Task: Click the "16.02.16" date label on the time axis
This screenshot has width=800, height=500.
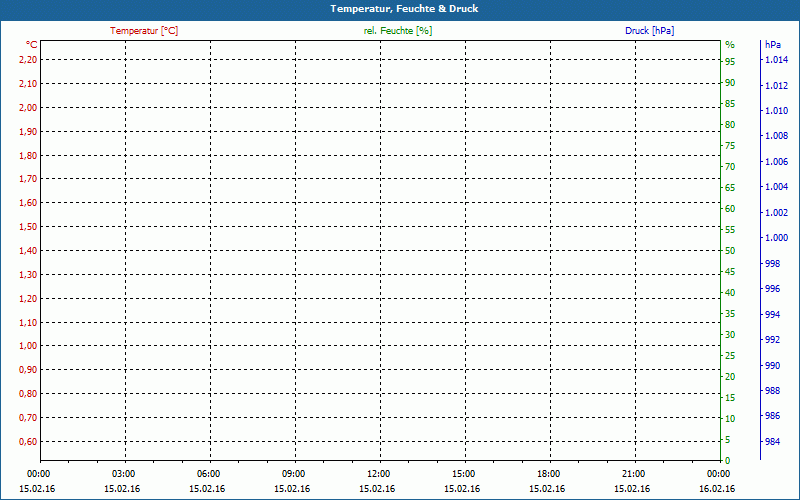Action: tap(717, 489)
